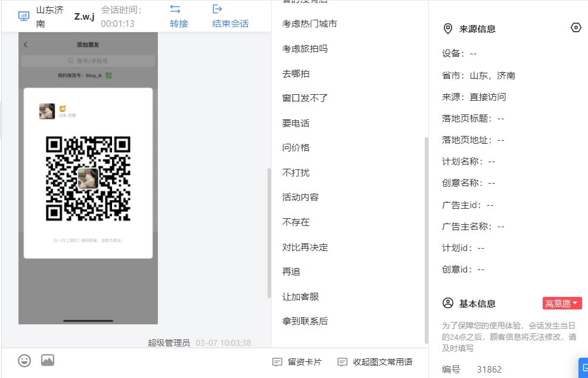
Task: Choose the quick phrase 再追
Action: coord(291,272)
